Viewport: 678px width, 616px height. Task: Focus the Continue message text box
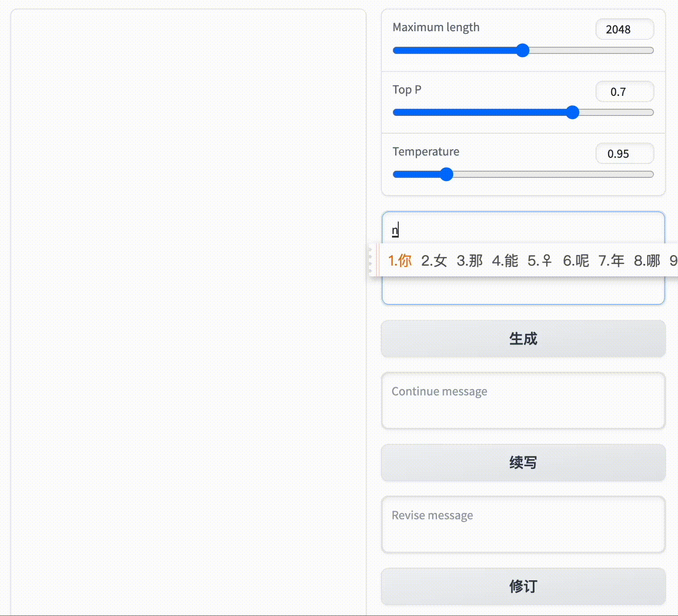click(523, 401)
